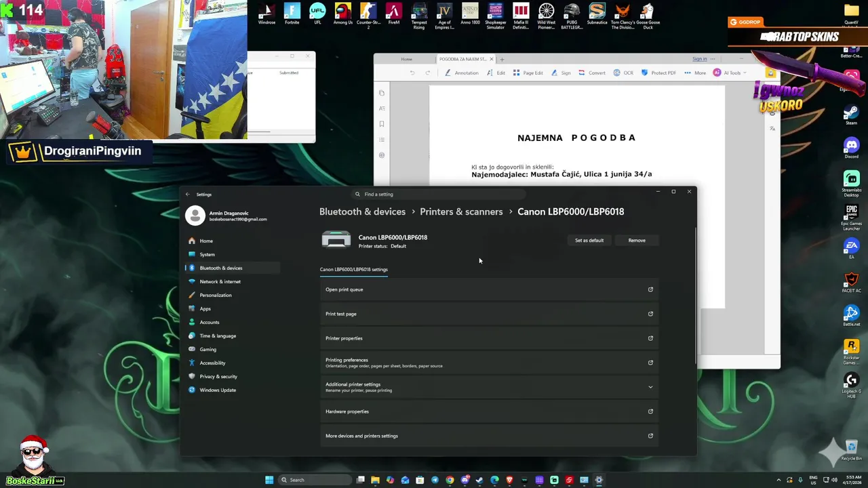The height and width of the screenshot is (488, 868).
Task: Launch Counter-Strike 2 desktop shortcut
Action: pos(368,16)
